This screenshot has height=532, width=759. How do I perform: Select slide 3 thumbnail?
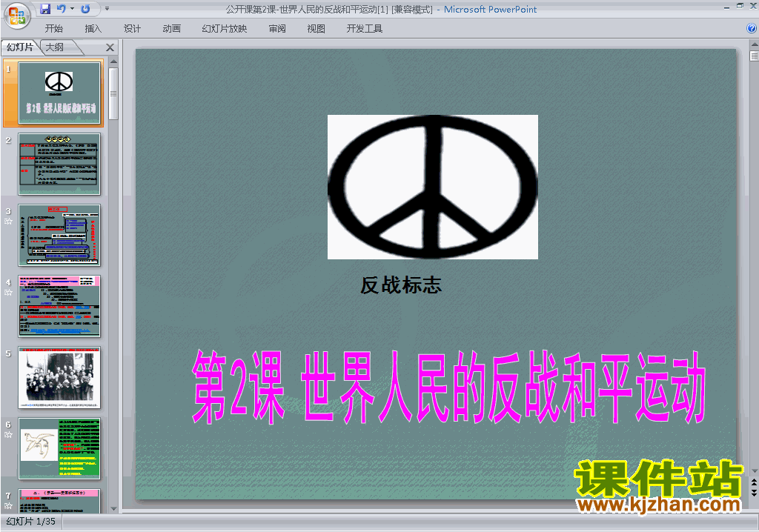click(x=59, y=236)
